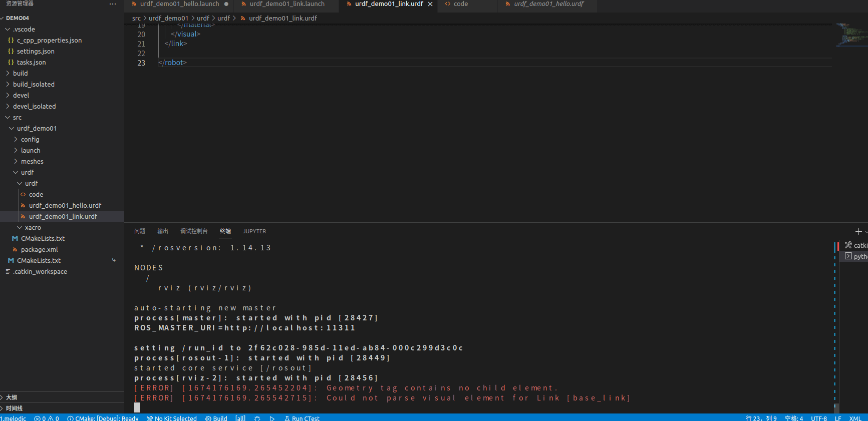The image size is (868, 421).
Task: Click the closing robot tag in editor
Action: (172, 63)
